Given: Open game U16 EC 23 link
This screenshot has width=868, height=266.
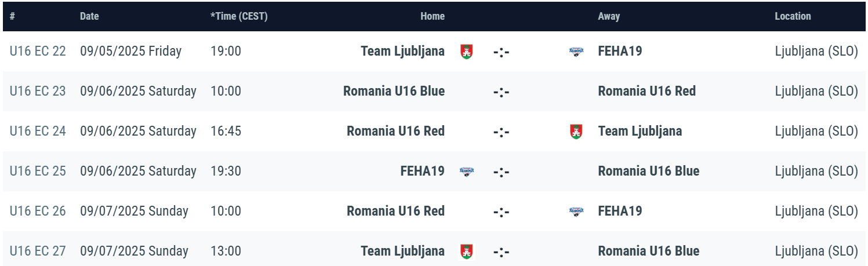Looking at the screenshot, I should click(38, 91).
